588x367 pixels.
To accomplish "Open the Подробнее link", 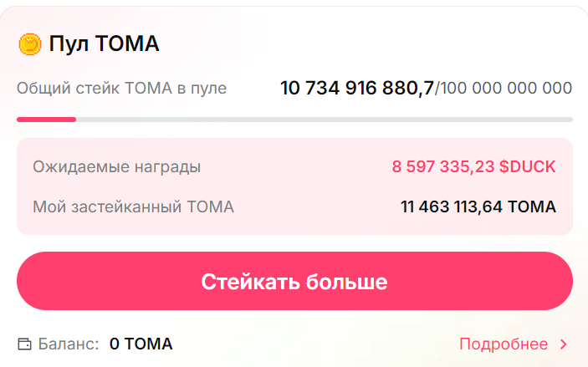I will [x=504, y=344].
